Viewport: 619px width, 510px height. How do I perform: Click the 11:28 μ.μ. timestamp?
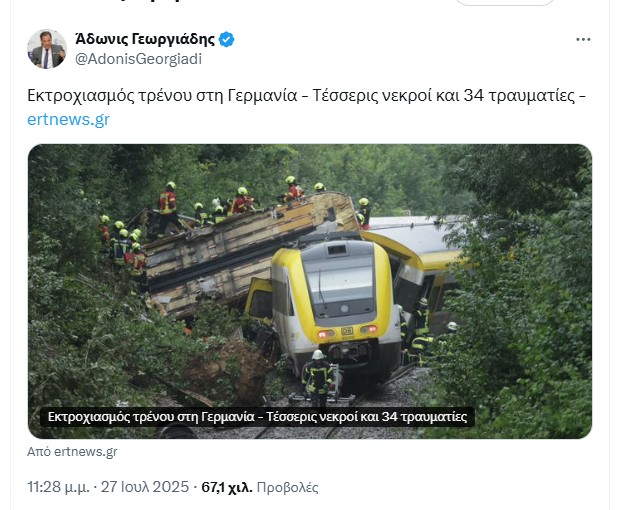click(x=58, y=487)
